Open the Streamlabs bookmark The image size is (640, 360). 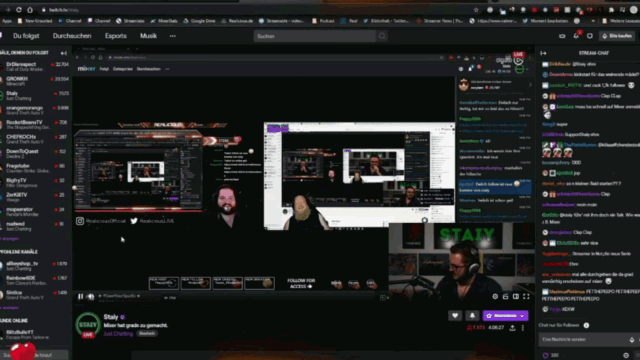[130, 21]
